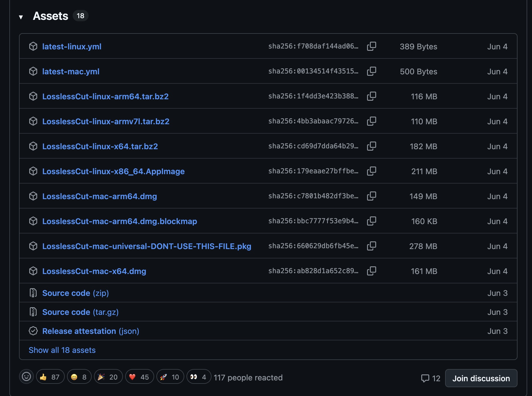Copy hash of LosslessCut-mac-arm64.dmg.blockmap
Viewport: 532px width, 396px height.
point(371,221)
